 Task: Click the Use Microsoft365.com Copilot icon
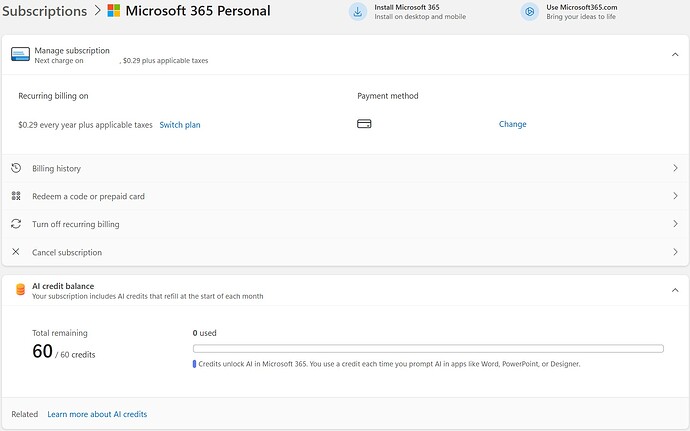point(530,12)
